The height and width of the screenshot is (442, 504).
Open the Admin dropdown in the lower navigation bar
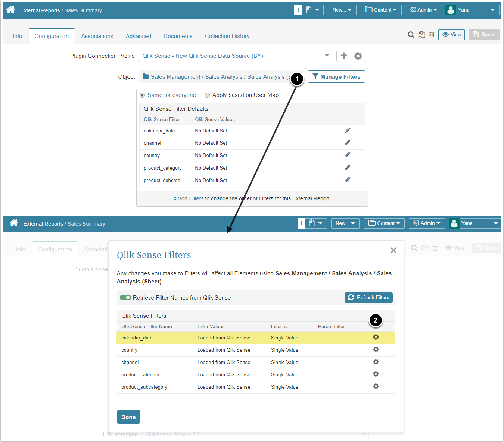click(427, 223)
